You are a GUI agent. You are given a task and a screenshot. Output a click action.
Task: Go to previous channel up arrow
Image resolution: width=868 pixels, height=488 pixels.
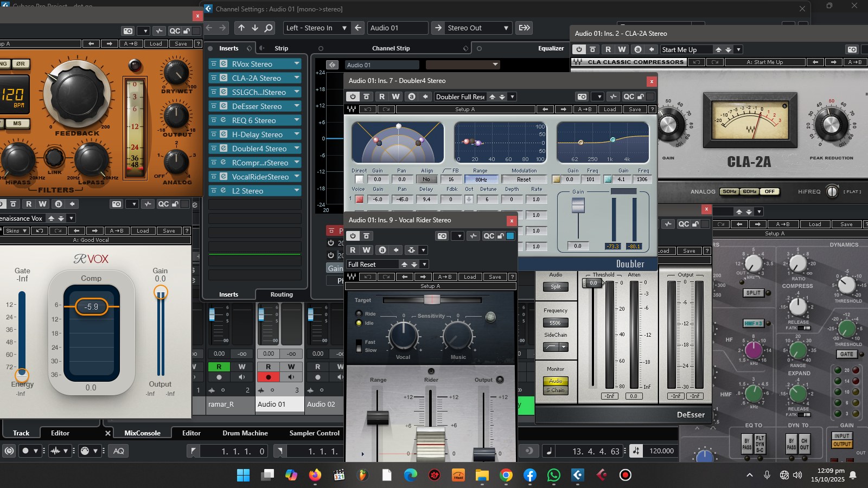(x=241, y=28)
